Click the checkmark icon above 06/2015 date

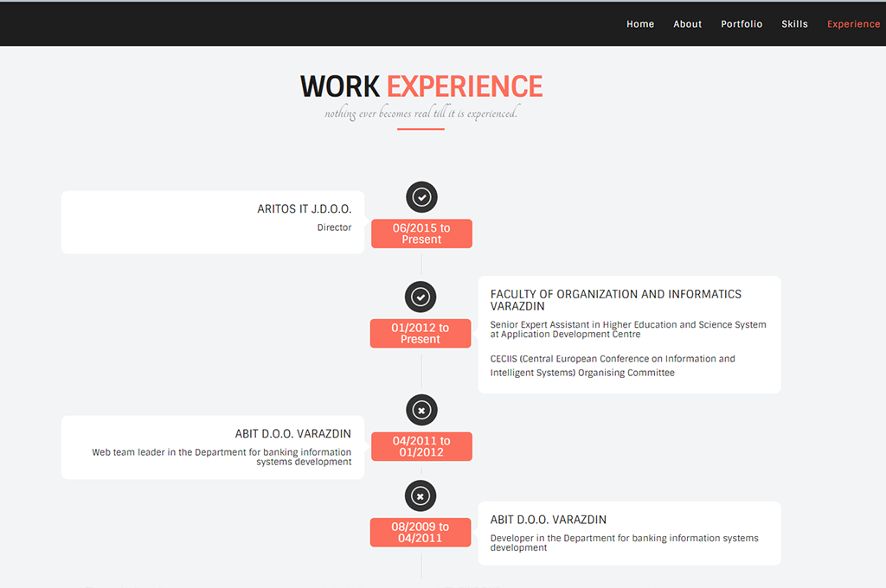pos(421,198)
